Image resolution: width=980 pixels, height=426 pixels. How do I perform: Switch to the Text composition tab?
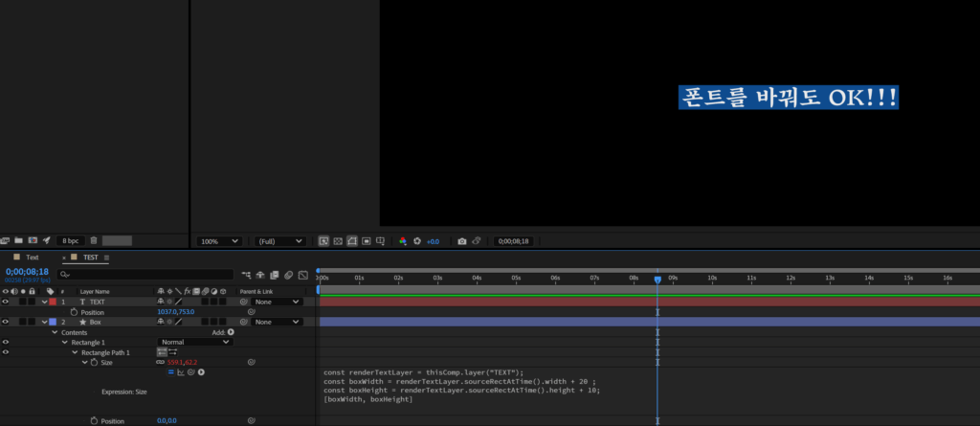coord(32,258)
